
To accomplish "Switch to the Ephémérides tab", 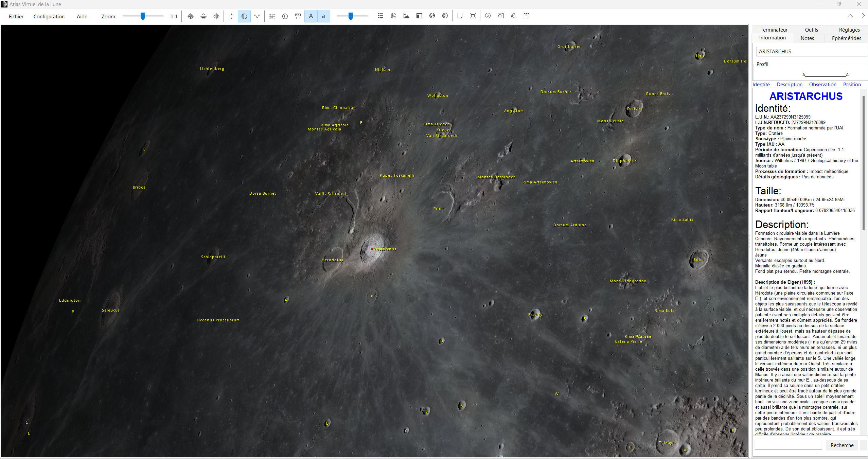I will tap(846, 38).
